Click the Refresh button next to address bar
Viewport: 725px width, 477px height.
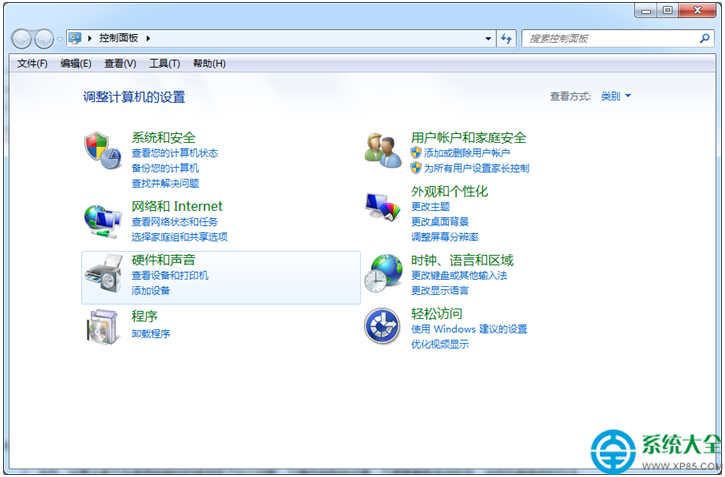pyautogui.click(x=506, y=38)
